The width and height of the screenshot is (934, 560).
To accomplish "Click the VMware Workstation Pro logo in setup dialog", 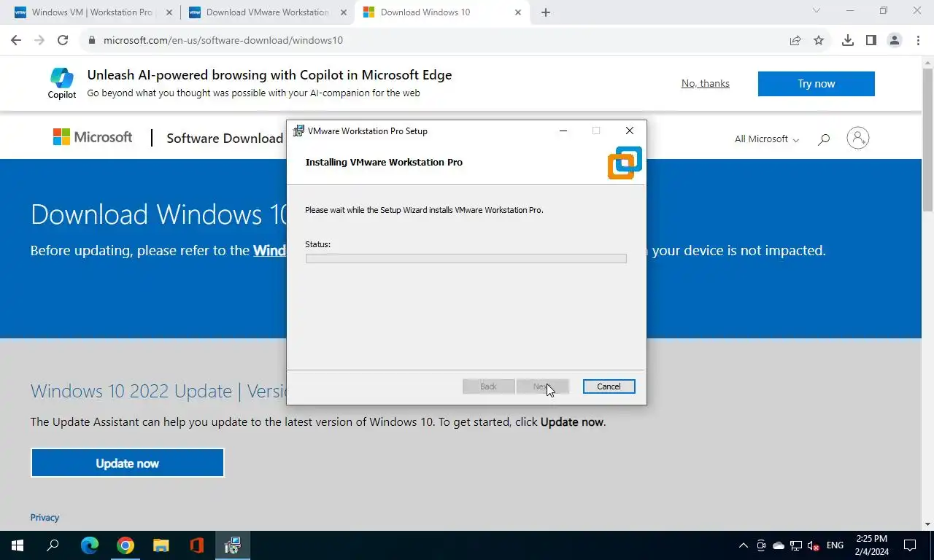I will (x=625, y=163).
